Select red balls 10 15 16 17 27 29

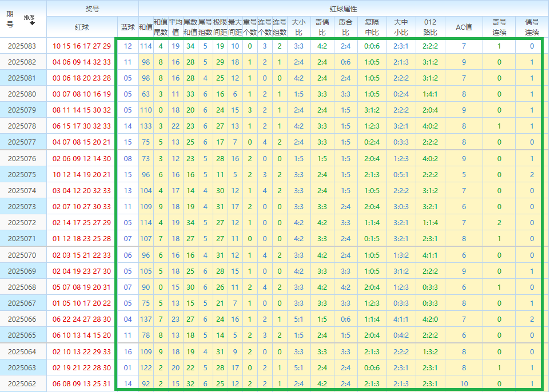click(x=82, y=46)
